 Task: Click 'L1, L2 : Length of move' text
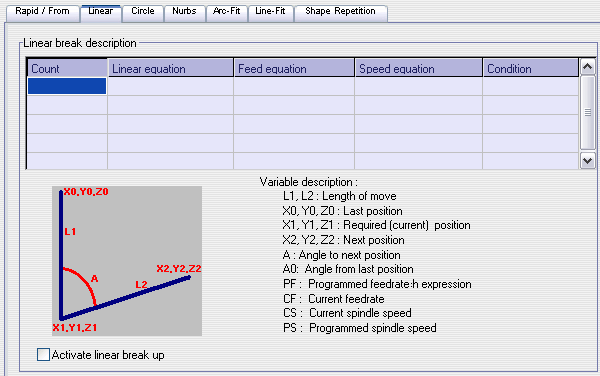click(x=339, y=196)
